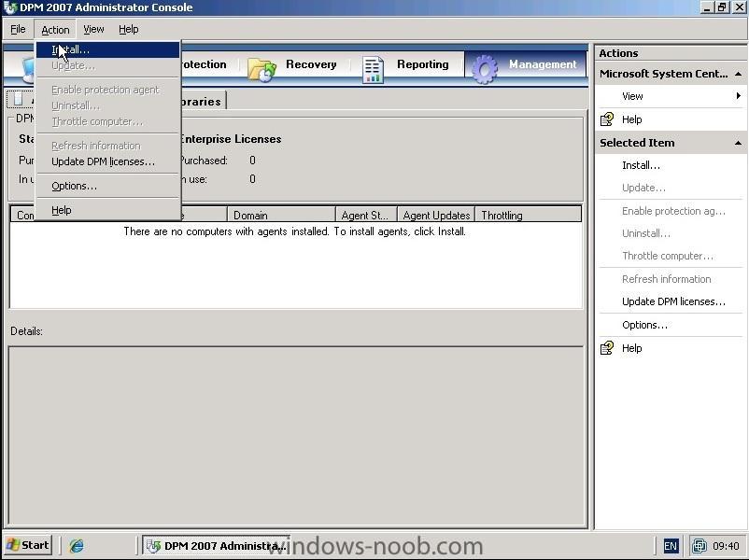Choose Install... from the Action menu

point(108,49)
